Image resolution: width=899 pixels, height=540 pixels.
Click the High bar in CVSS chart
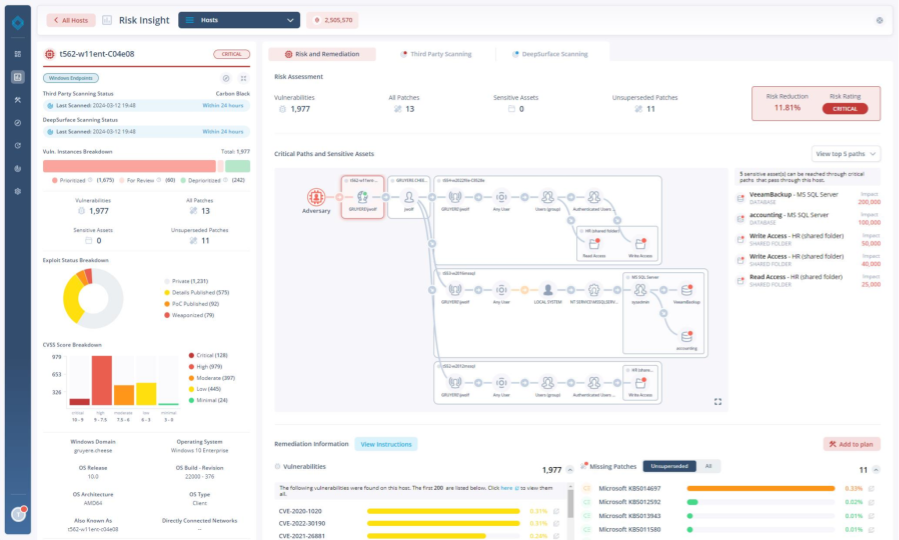[101, 381]
